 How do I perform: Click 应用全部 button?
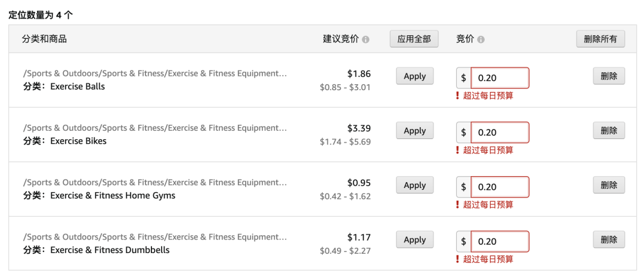point(414,39)
